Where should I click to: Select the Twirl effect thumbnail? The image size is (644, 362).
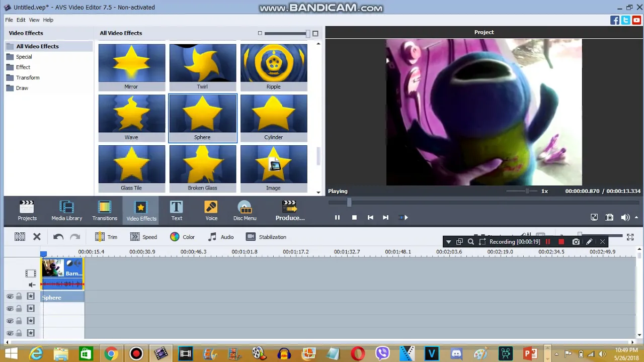pos(203,67)
